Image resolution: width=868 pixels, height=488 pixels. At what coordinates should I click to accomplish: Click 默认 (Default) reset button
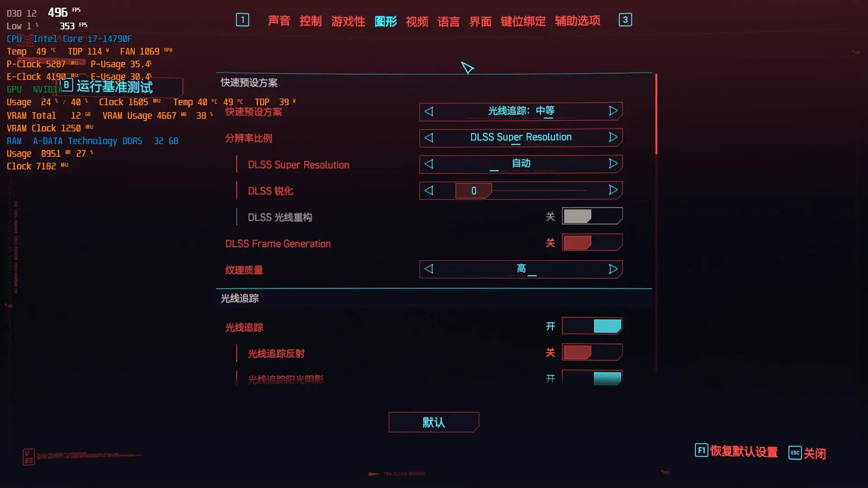pyautogui.click(x=434, y=422)
